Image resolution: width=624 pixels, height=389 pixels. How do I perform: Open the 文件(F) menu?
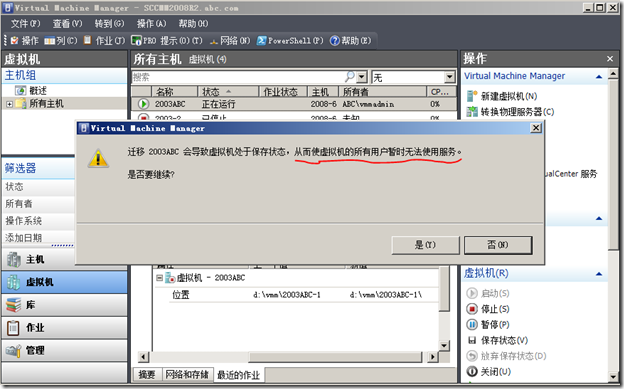click(25, 23)
